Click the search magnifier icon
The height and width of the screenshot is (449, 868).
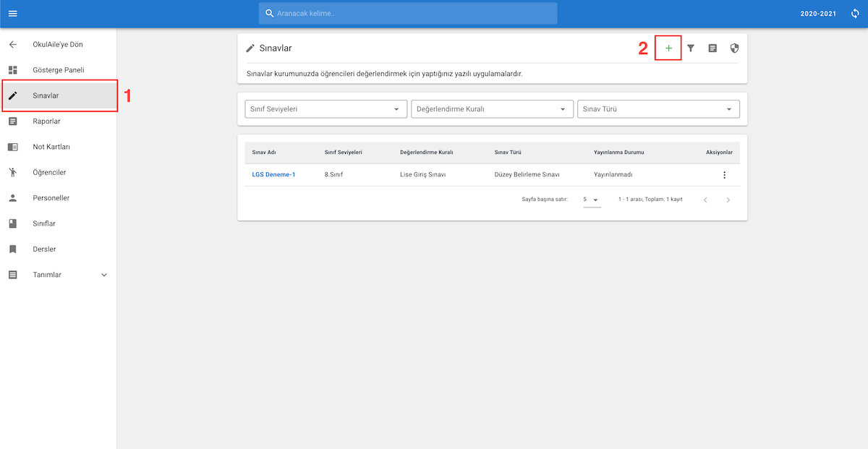(270, 13)
